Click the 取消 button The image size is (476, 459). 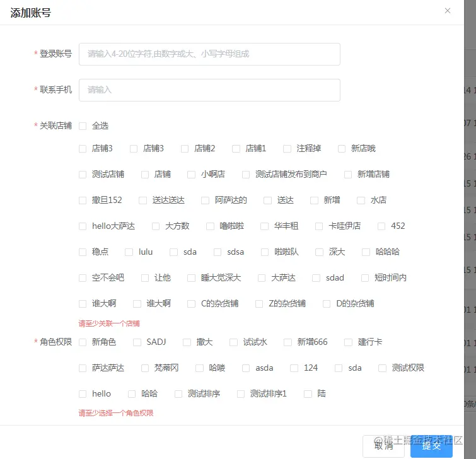[x=384, y=446]
